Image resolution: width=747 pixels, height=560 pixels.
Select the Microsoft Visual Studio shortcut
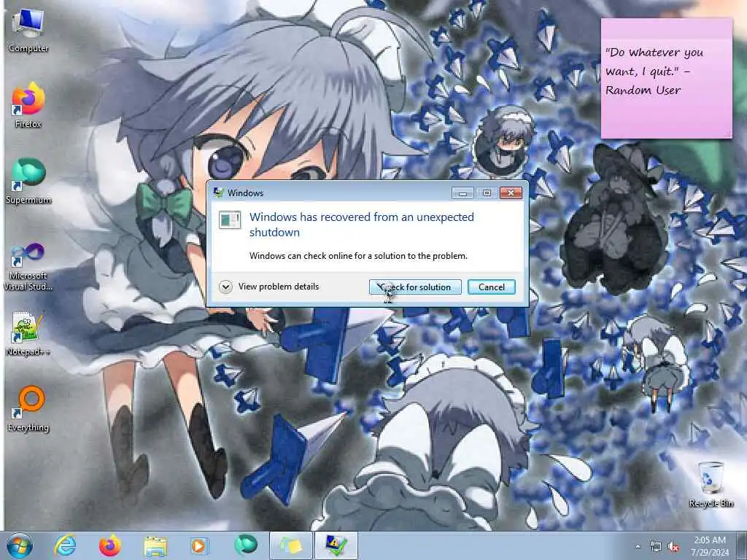coord(28,267)
